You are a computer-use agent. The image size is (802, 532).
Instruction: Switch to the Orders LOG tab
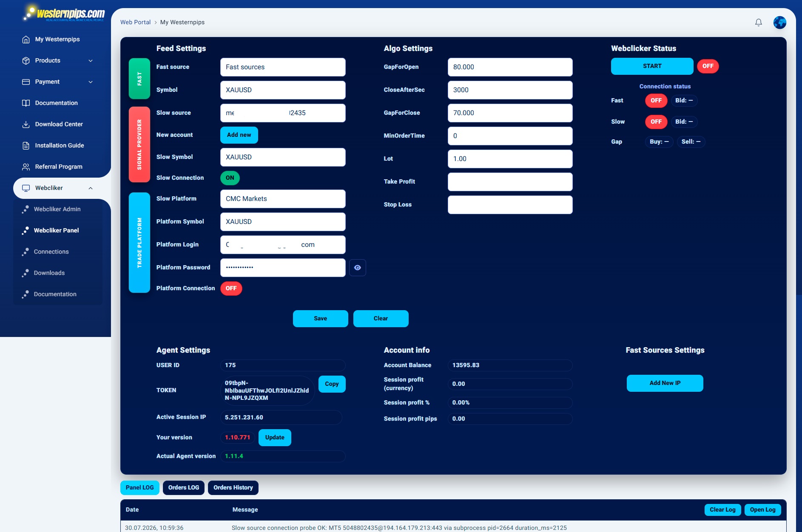coord(184,487)
